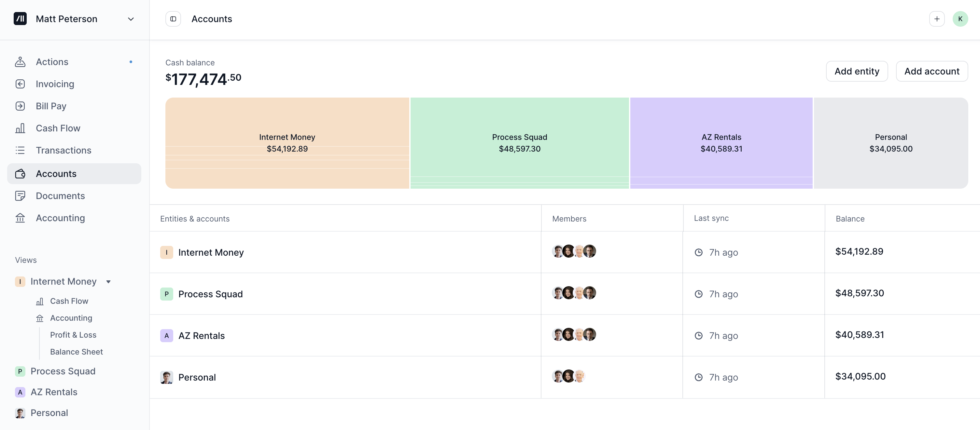Collapse the Internet Money view
The image size is (980, 430).
click(x=108, y=282)
